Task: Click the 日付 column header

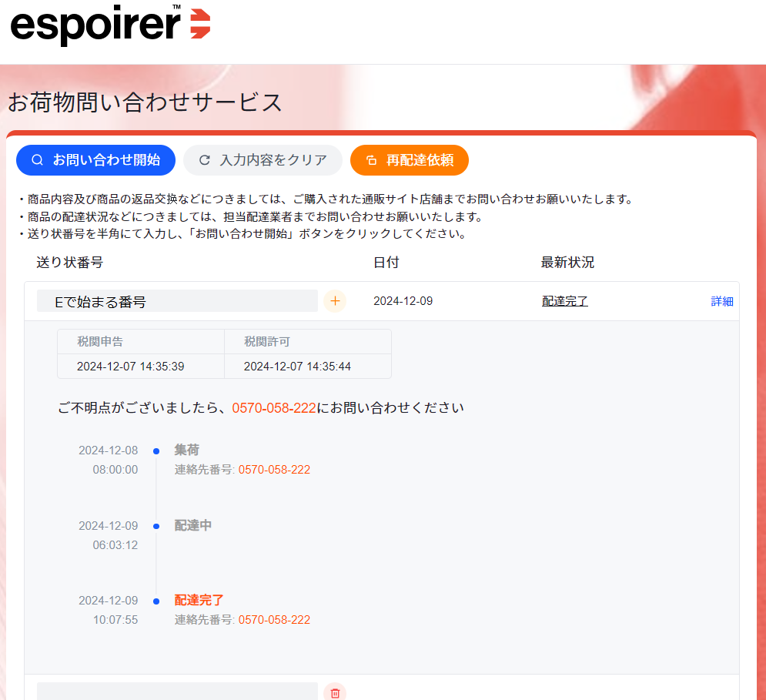Action: pos(386,263)
